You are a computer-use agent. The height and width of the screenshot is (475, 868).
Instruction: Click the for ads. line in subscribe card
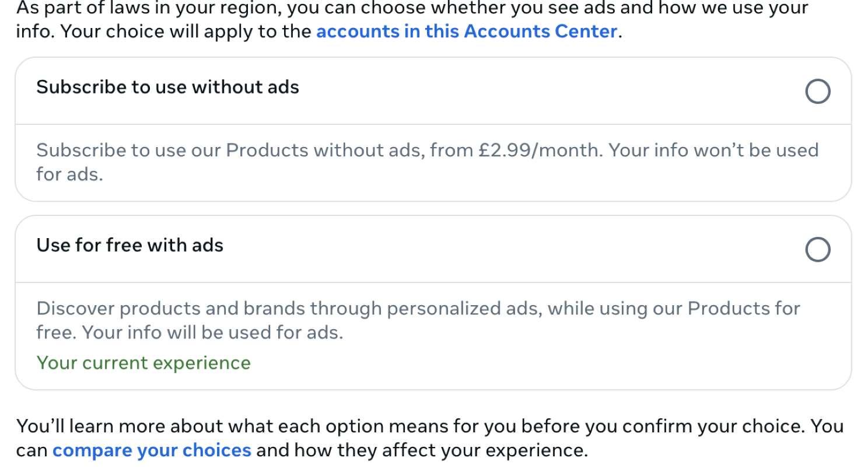click(x=69, y=174)
